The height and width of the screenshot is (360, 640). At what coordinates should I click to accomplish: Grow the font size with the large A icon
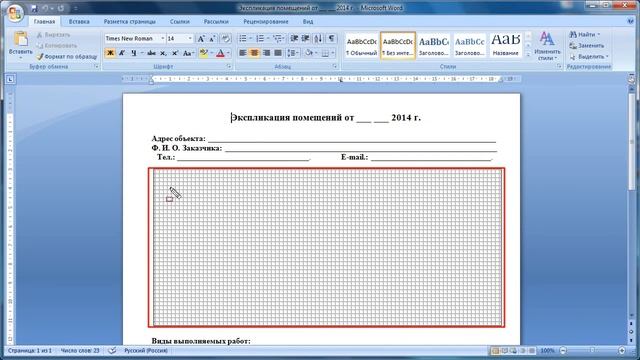[x=201, y=39]
